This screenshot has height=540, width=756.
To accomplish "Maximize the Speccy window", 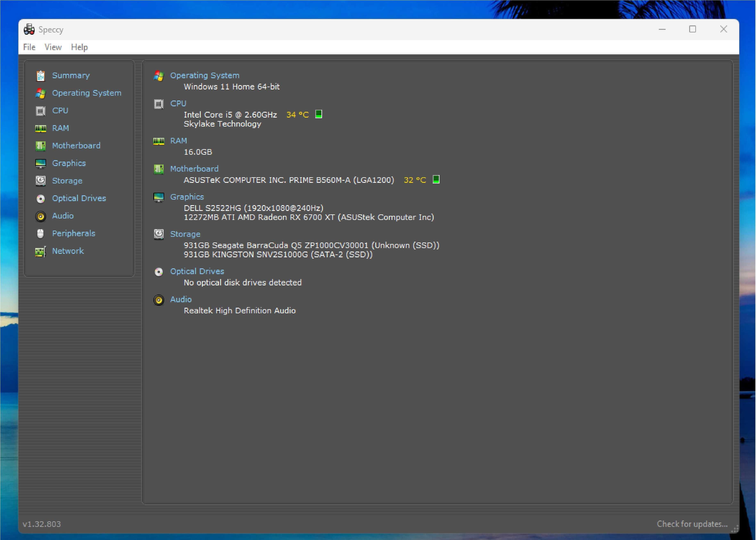I will pos(693,29).
